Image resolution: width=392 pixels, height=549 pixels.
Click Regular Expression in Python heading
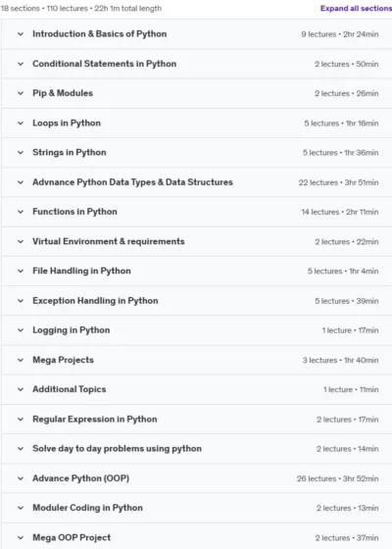[95, 420]
